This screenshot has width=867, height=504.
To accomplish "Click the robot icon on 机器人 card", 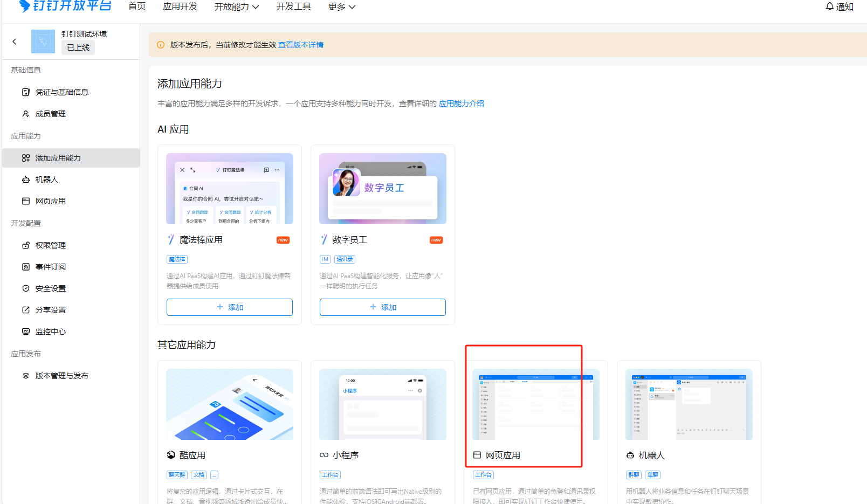I will tap(630, 455).
